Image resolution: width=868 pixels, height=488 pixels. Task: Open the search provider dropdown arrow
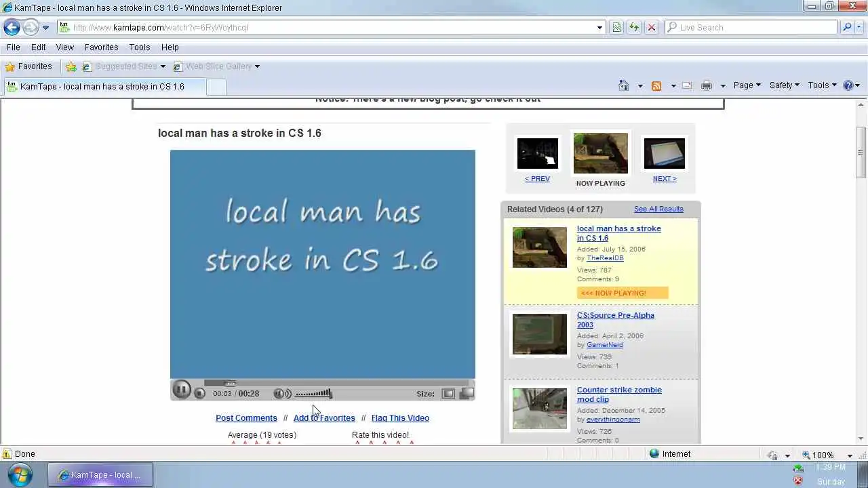[x=859, y=28]
